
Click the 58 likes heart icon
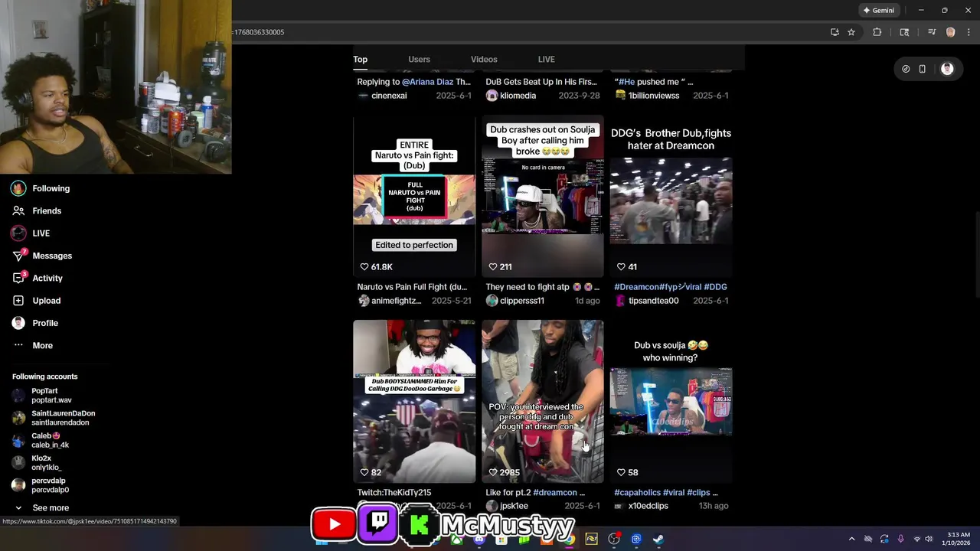(x=621, y=472)
